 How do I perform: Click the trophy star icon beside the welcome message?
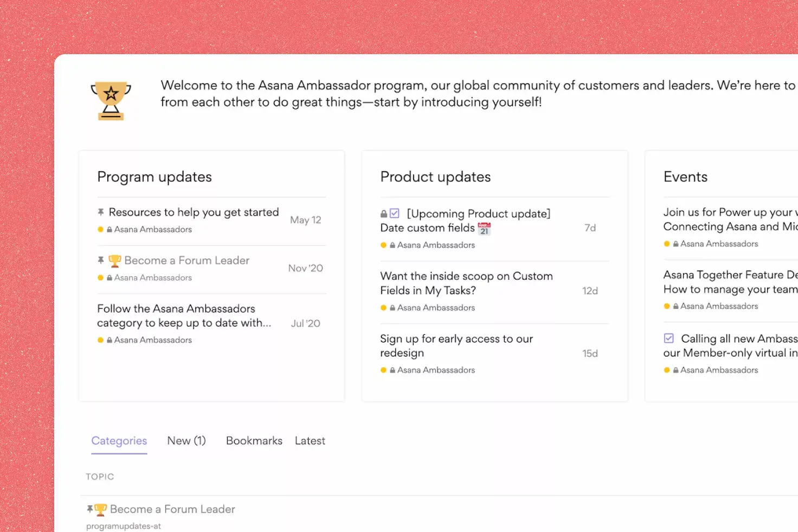point(111,101)
